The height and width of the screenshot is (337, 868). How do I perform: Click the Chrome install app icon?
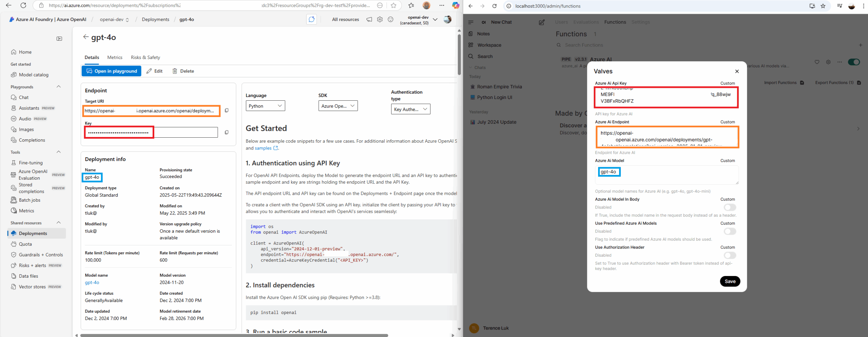pyautogui.click(x=812, y=6)
